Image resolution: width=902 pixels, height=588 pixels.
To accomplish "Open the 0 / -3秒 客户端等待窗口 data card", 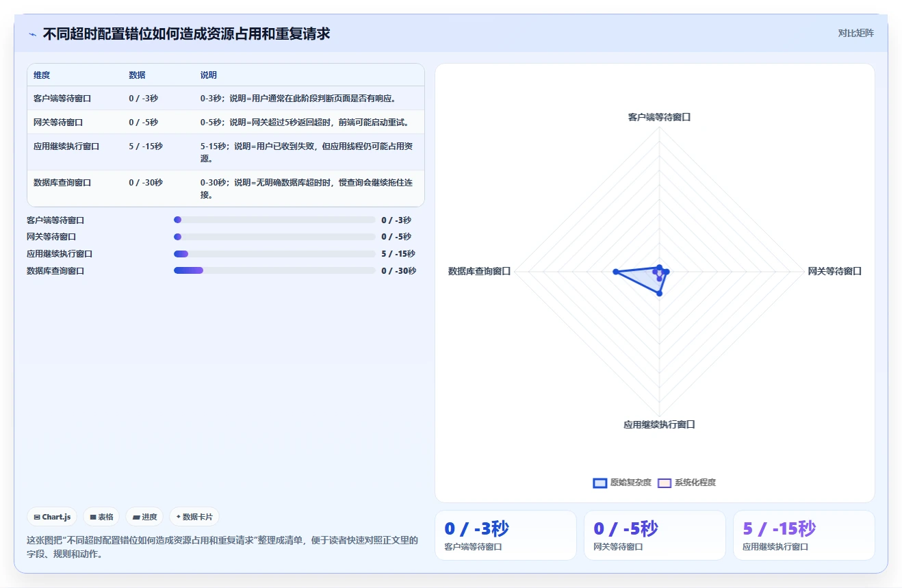I will click(x=506, y=535).
